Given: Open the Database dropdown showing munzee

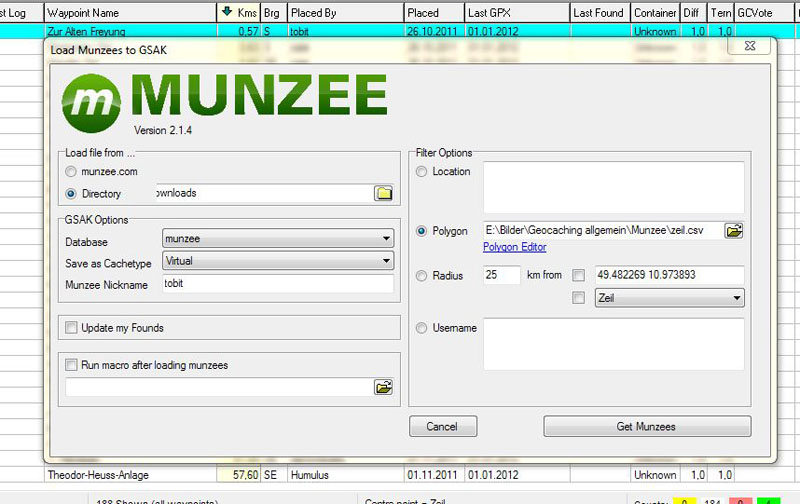Looking at the screenshot, I should pos(278,239).
